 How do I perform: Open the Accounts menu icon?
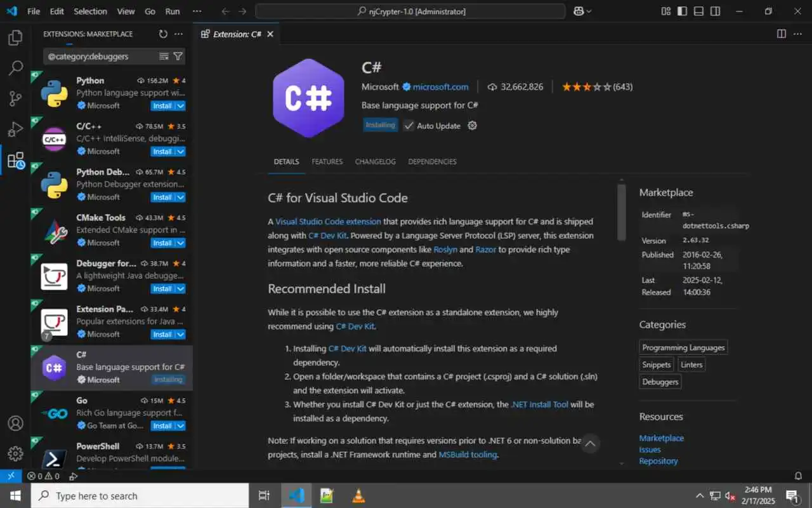tap(15, 423)
